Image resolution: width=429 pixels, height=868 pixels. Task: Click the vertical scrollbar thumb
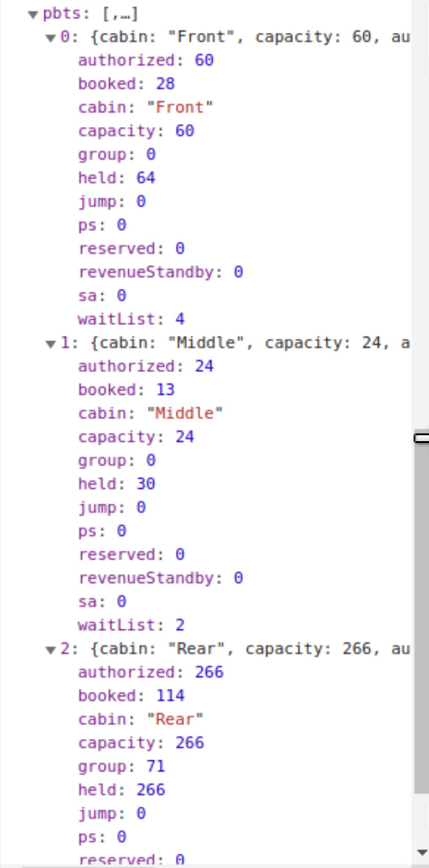coord(421,613)
